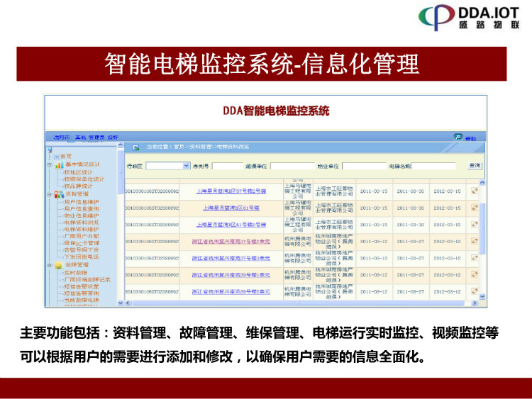The image size is (532, 399).
Task: Click the table vertical scroll-down arrow
Action: coord(482,297)
